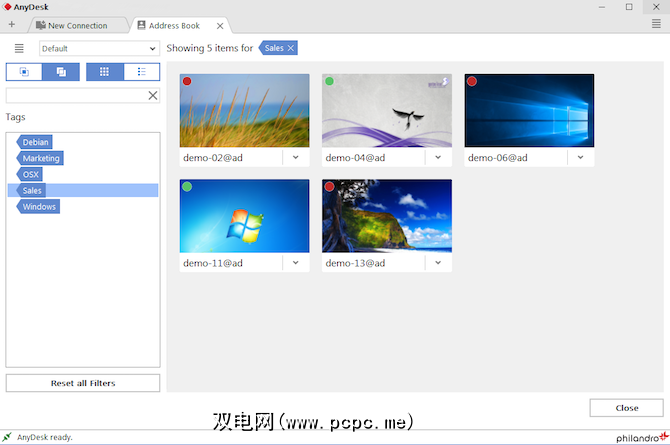The width and height of the screenshot is (670, 445).
Task: Select the Marketing tag
Action: point(40,158)
